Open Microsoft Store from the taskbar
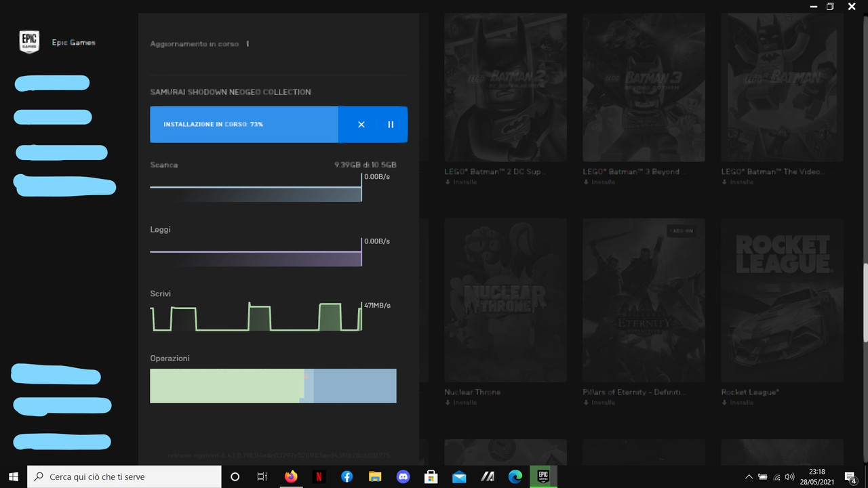This screenshot has height=488, width=868. [x=431, y=476]
